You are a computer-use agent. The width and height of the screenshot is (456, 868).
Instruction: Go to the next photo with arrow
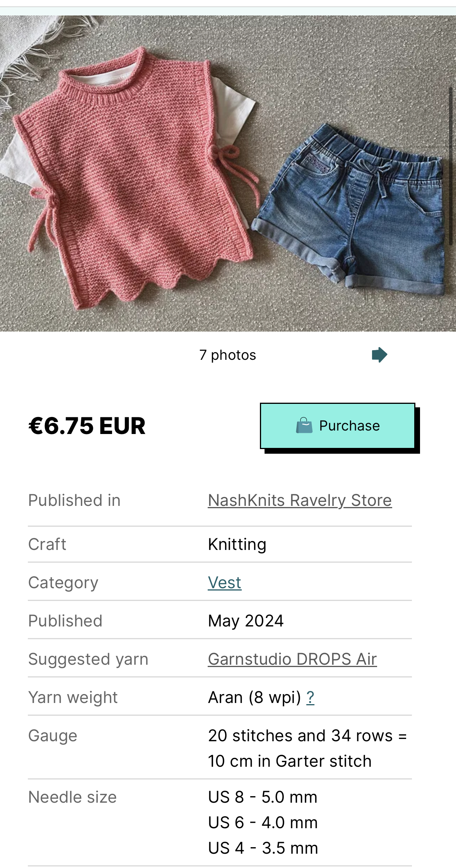point(379,355)
